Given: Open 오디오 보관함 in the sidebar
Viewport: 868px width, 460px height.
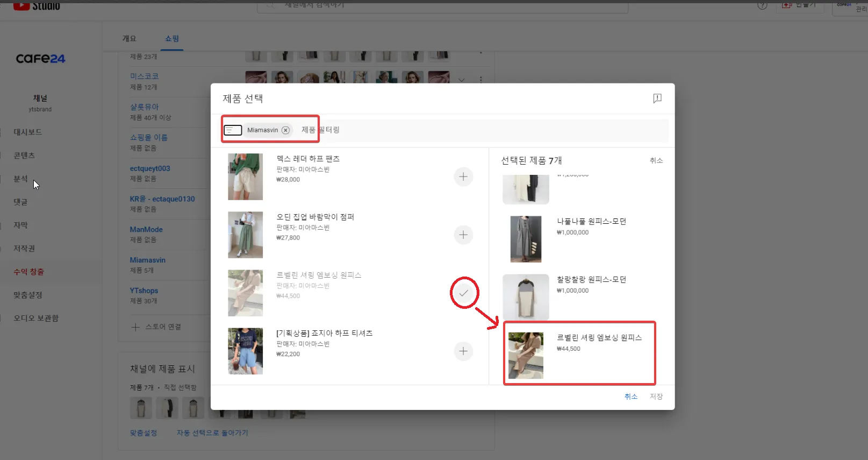Looking at the screenshot, I should (36, 318).
